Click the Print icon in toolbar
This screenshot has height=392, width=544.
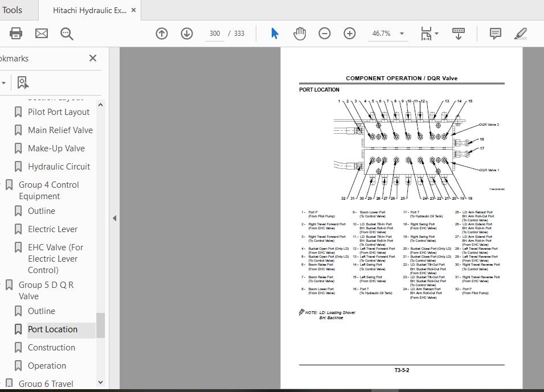tap(16, 34)
